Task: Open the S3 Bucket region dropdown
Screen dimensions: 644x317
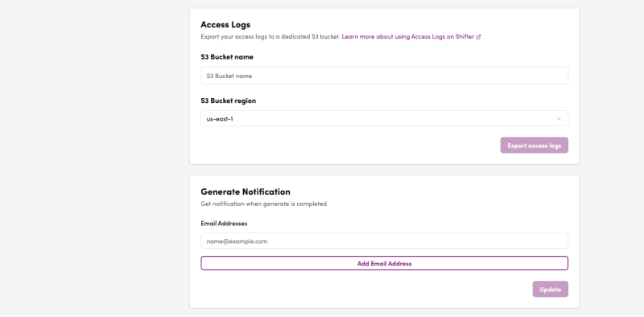Action: 385,118
